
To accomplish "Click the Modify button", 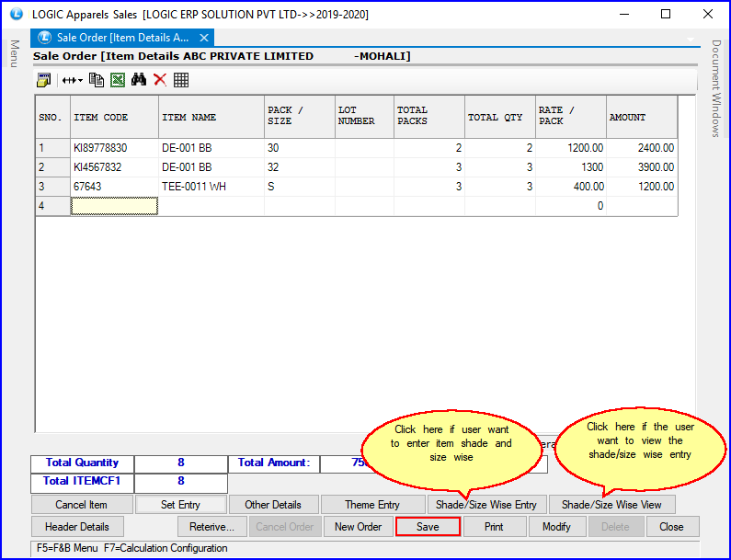I will 556,526.
